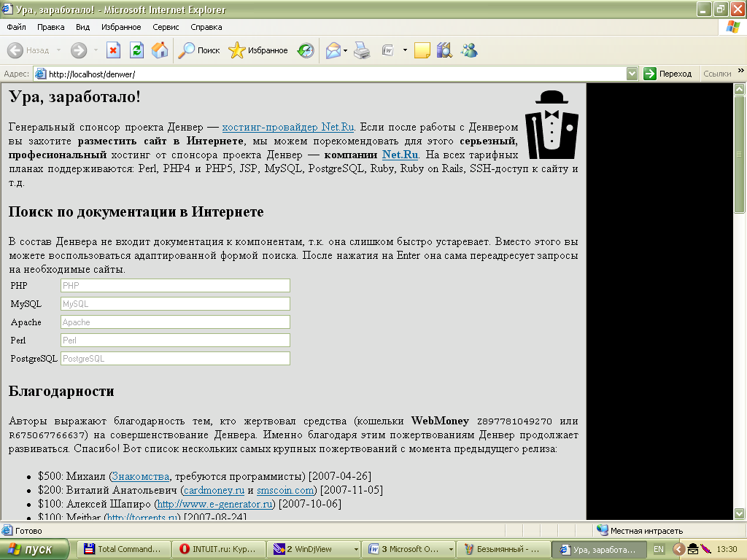Open Избранное menu in menu bar

point(121,27)
